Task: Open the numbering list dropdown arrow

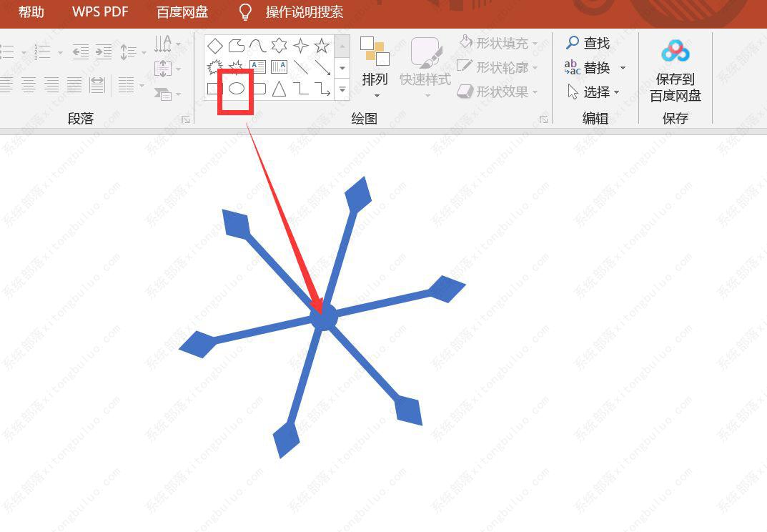Action: tap(60, 52)
